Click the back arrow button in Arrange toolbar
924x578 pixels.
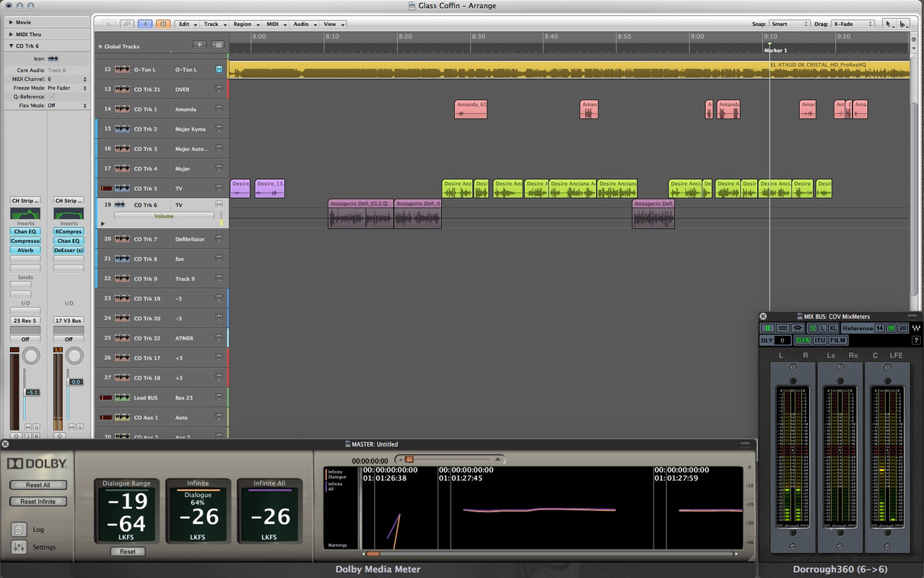click(108, 24)
